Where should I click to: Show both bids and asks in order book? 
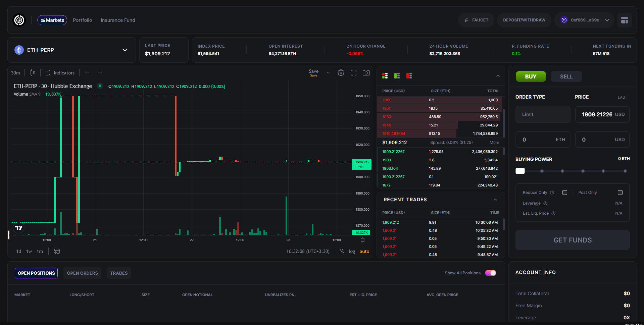385,76
